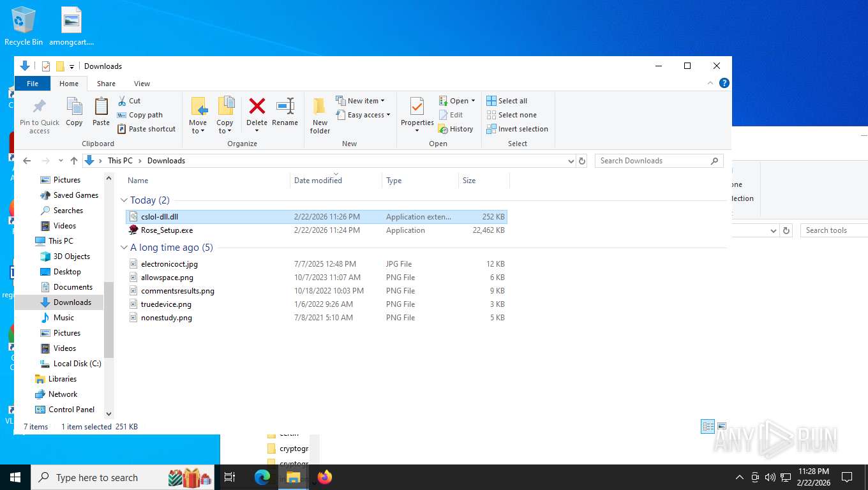Select Rose_Setup.exe file

[317, 230]
